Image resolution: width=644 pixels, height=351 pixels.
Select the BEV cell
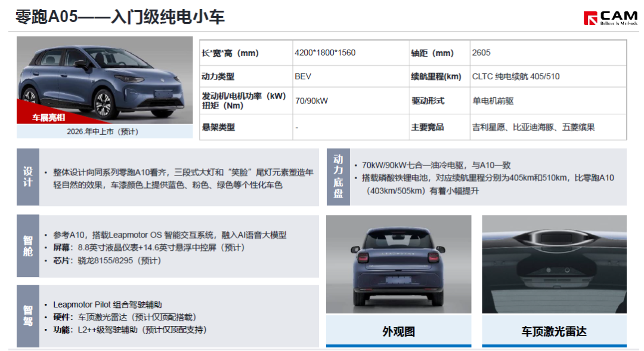point(303,76)
